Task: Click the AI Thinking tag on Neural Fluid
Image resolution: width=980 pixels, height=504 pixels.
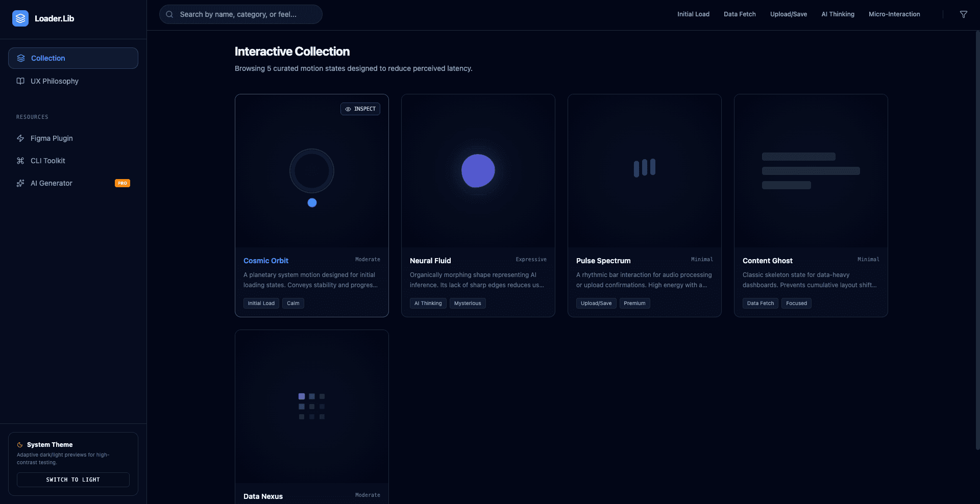Action: (428, 304)
